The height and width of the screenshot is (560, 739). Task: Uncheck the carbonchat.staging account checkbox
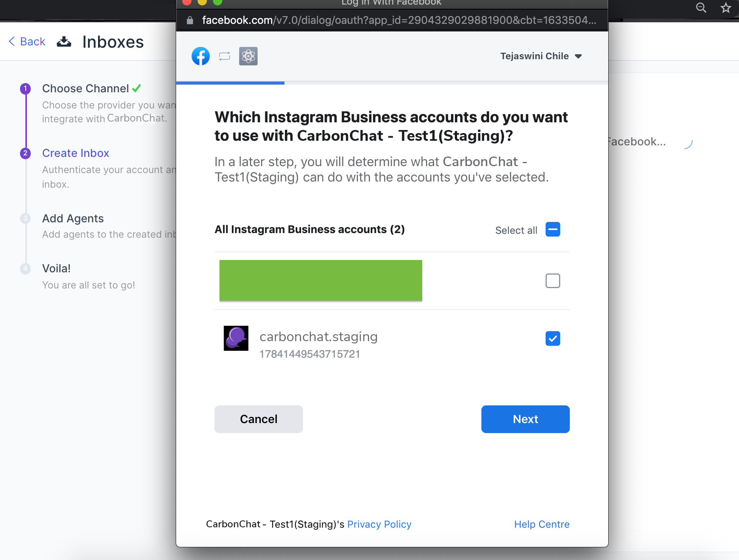click(x=553, y=338)
